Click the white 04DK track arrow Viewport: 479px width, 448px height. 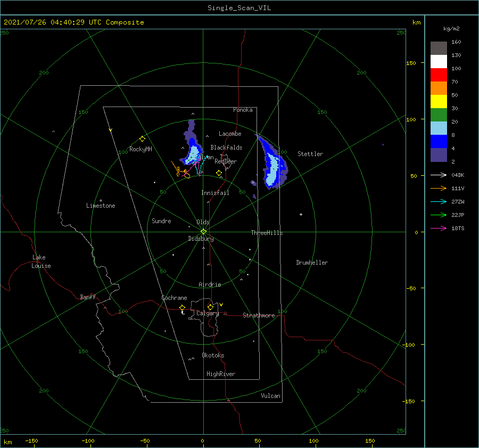[x=439, y=175]
